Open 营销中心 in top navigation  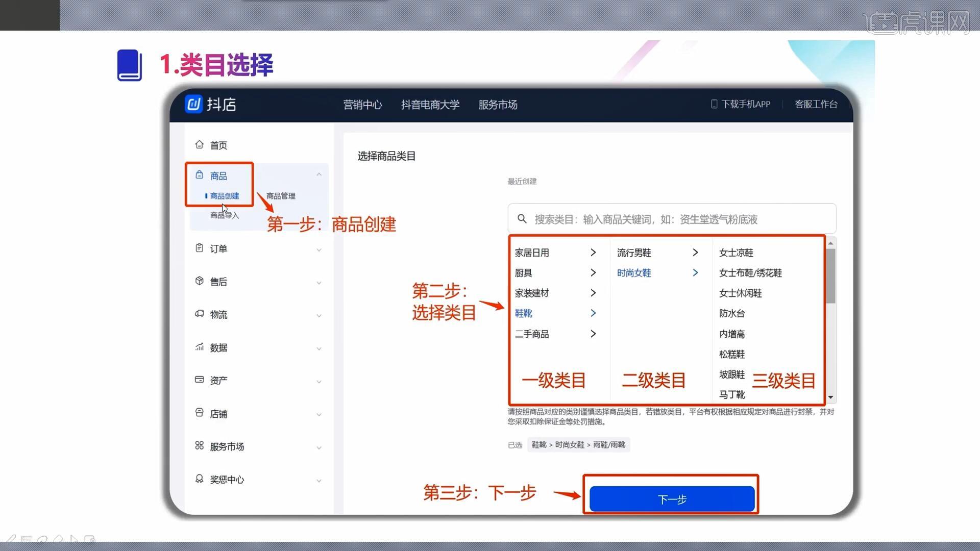pyautogui.click(x=362, y=105)
